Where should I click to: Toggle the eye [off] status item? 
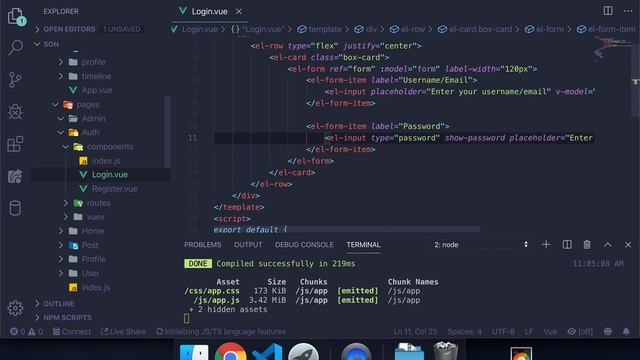click(x=580, y=331)
